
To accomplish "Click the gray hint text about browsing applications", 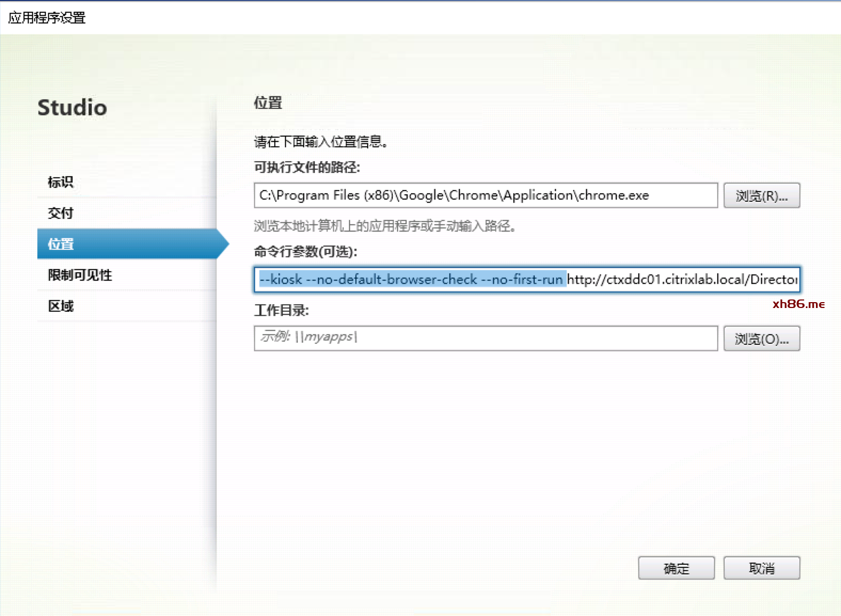I will pyautogui.click(x=384, y=226).
